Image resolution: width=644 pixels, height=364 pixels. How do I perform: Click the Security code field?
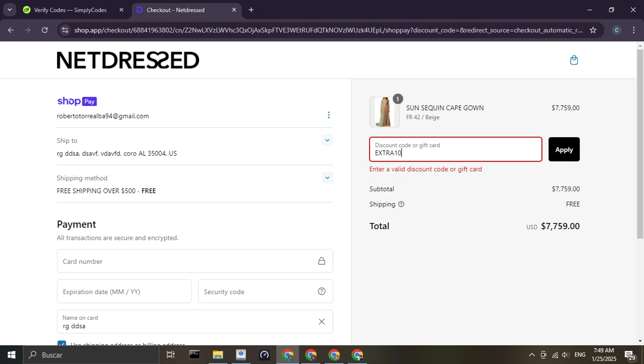point(265,291)
